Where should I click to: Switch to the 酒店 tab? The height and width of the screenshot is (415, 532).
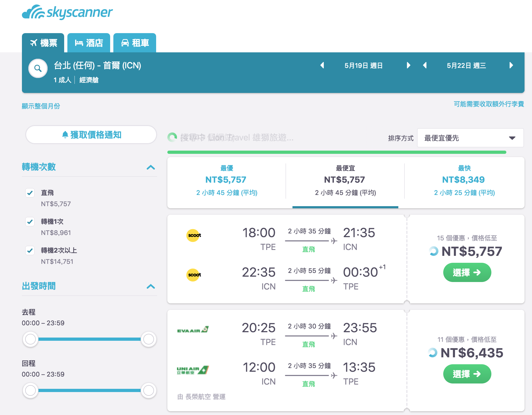89,43
